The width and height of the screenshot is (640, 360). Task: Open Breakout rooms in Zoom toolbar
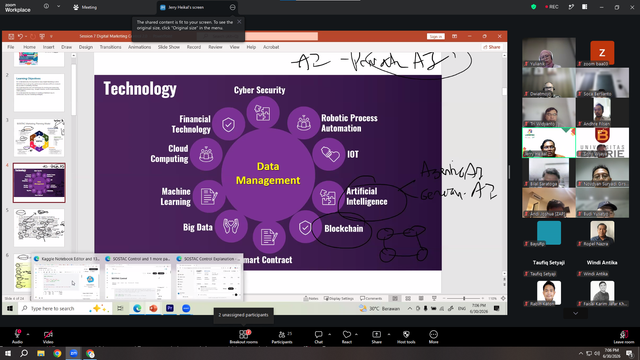pos(244,336)
